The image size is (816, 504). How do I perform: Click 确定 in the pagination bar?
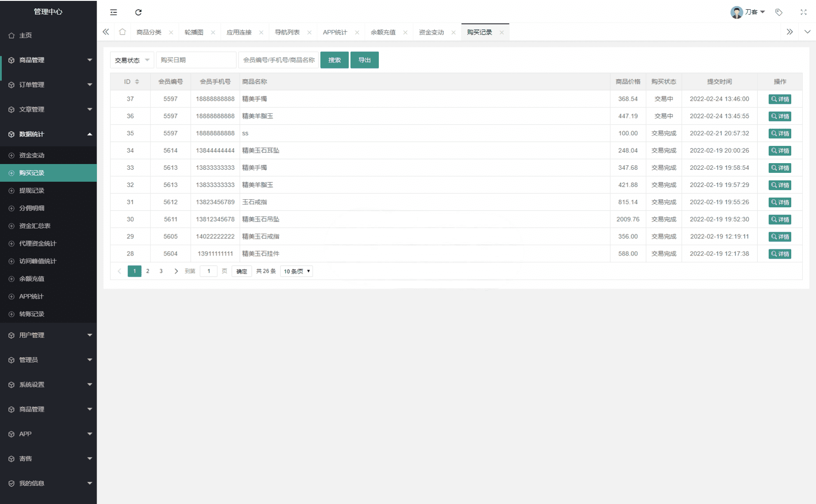pyautogui.click(x=242, y=271)
